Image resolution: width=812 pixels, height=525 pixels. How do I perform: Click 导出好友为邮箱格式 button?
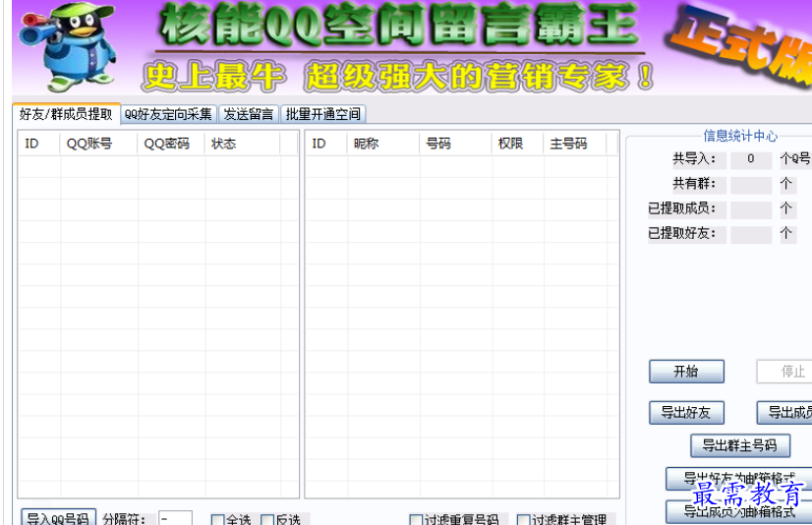pos(739,479)
